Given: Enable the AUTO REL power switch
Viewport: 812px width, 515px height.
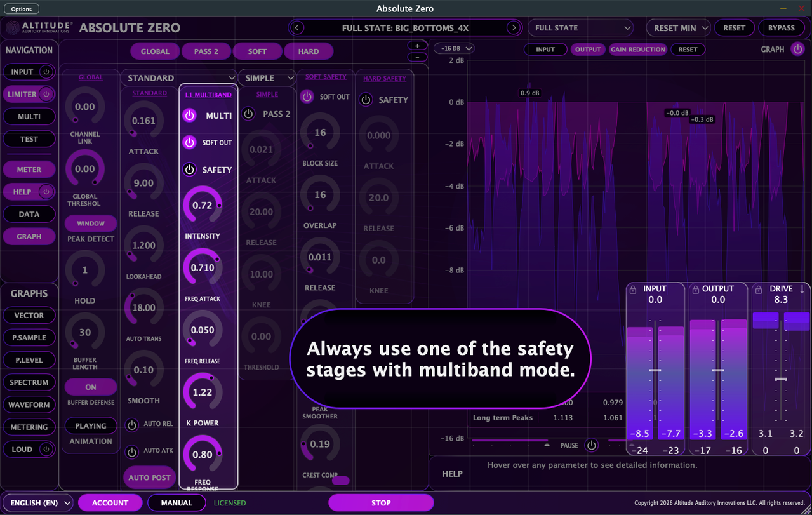Looking at the screenshot, I should (132, 424).
